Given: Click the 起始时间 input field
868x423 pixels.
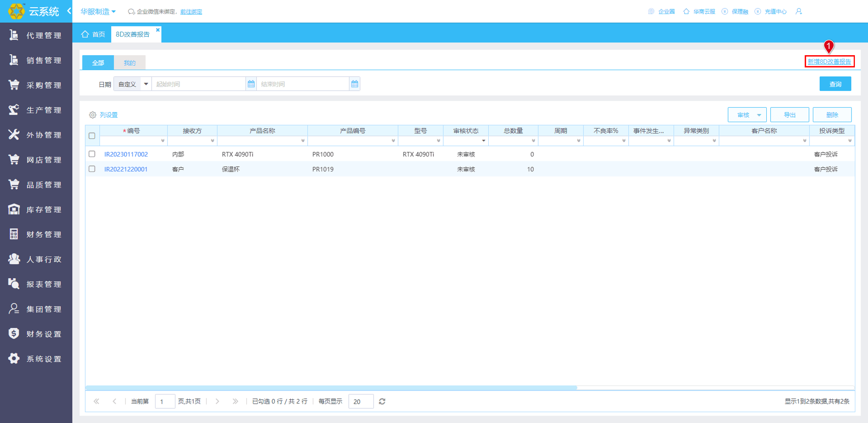Looking at the screenshot, I should click(x=199, y=84).
